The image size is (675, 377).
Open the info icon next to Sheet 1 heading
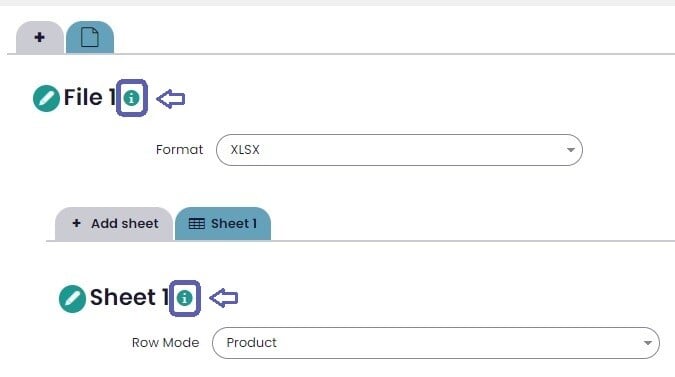pyautogui.click(x=184, y=298)
